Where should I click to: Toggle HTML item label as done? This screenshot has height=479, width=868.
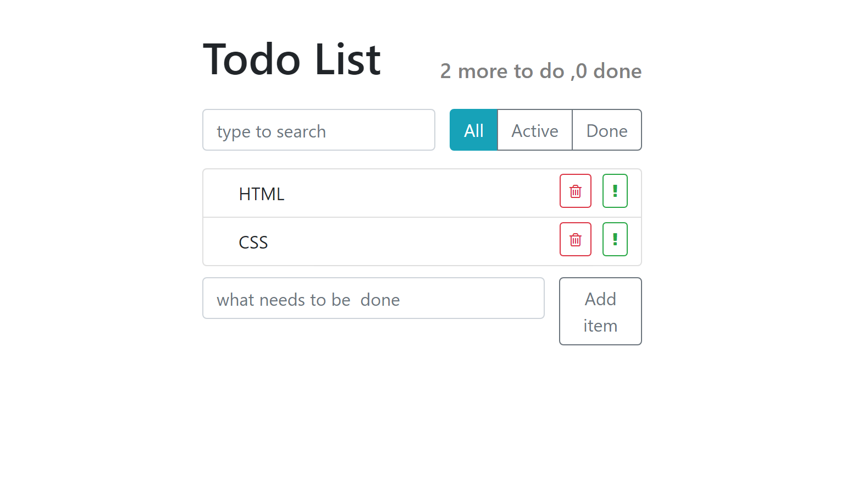[262, 194]
